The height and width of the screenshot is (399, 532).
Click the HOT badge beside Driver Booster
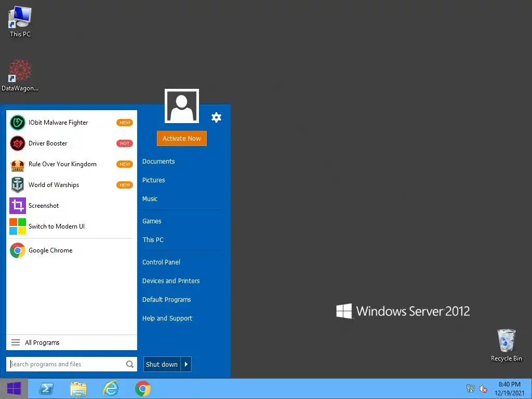pyautogui.click(x=125, y=143)
